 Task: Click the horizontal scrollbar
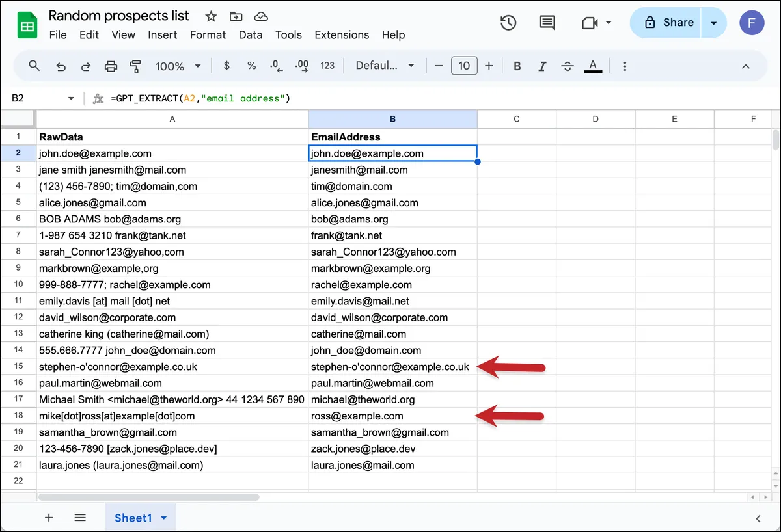click(x=148, y=497)
